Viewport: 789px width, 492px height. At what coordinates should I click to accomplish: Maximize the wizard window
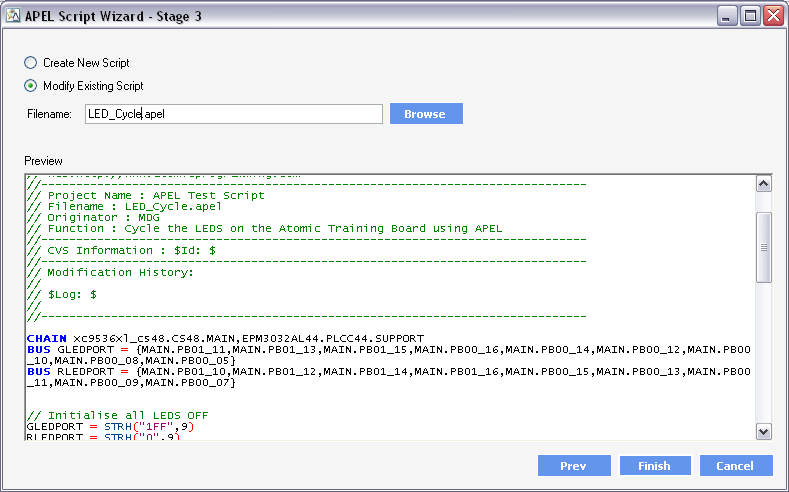click(x=750, y=15)
